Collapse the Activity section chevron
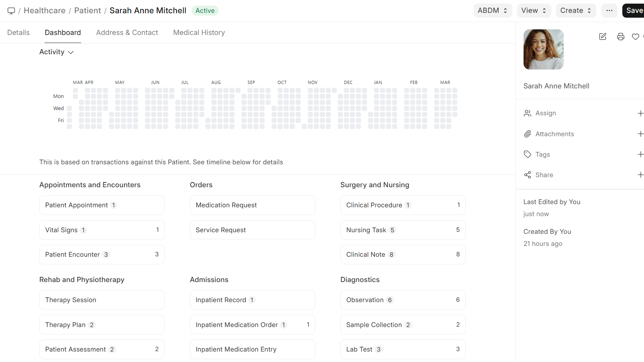Image resolution: width=644 pixels, height=362 pixels. pyautogui.click(x=71, y=52)
